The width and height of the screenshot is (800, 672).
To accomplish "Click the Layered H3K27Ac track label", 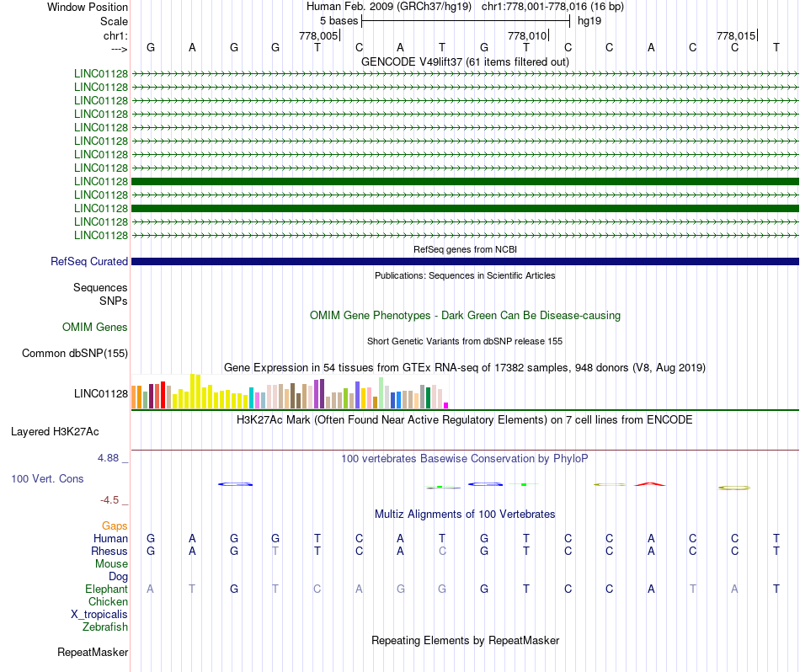I will pos(55,432).
